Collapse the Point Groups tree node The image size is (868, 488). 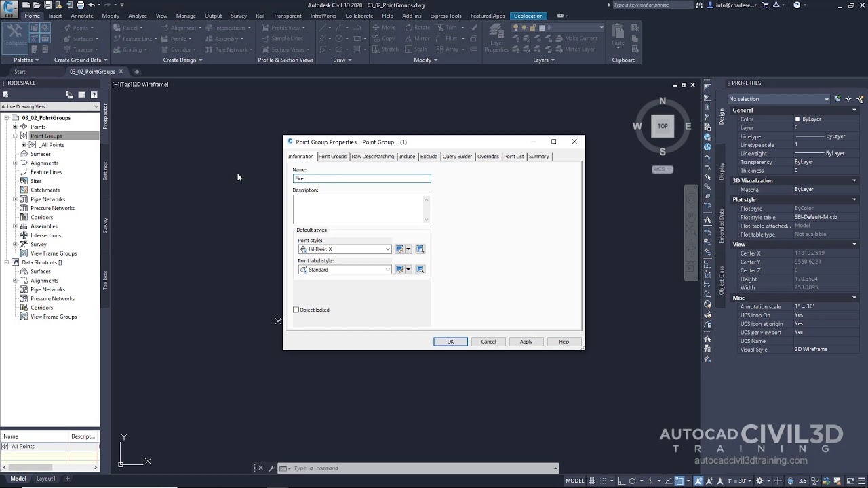(15, 136)
